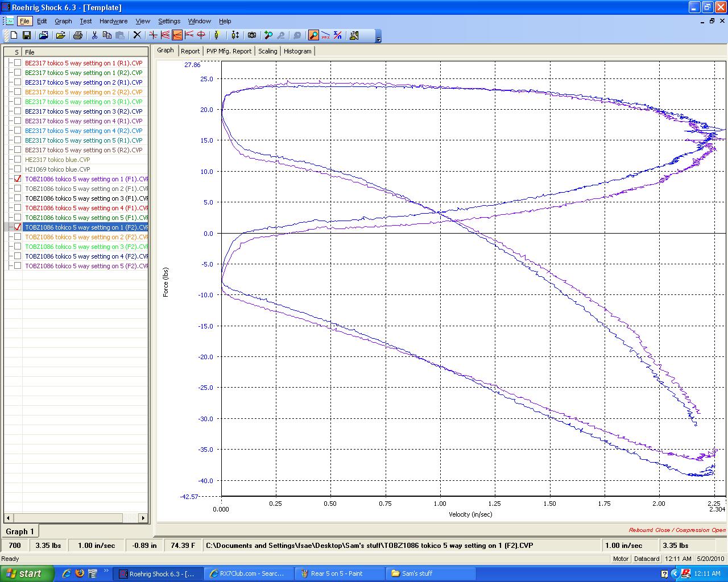Click the Print icon in toolbar
The image size is (728, 582).
coord(77,35)
